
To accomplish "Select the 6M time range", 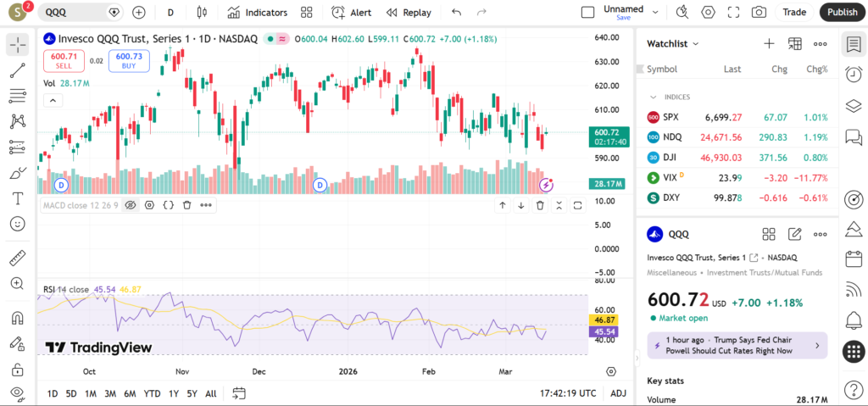I will (x=130, y=393).
